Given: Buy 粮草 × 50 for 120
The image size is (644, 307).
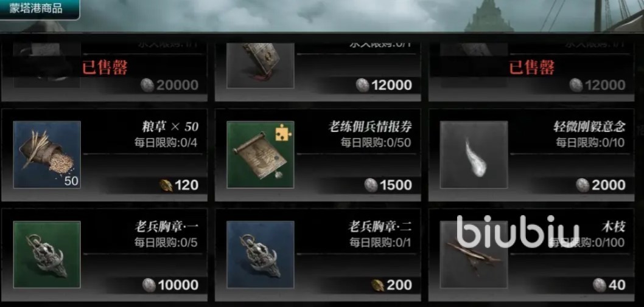Looking at the screenshot, I should pos(179,185).
